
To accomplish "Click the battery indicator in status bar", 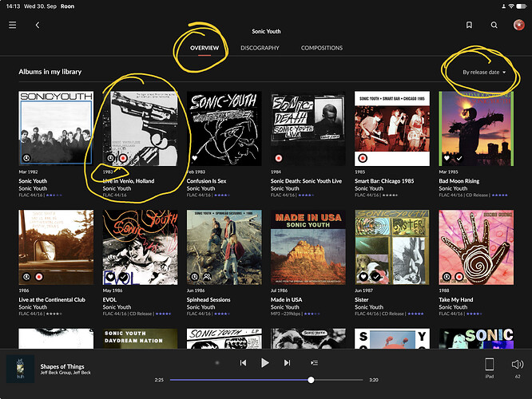I will click(521, 6).
